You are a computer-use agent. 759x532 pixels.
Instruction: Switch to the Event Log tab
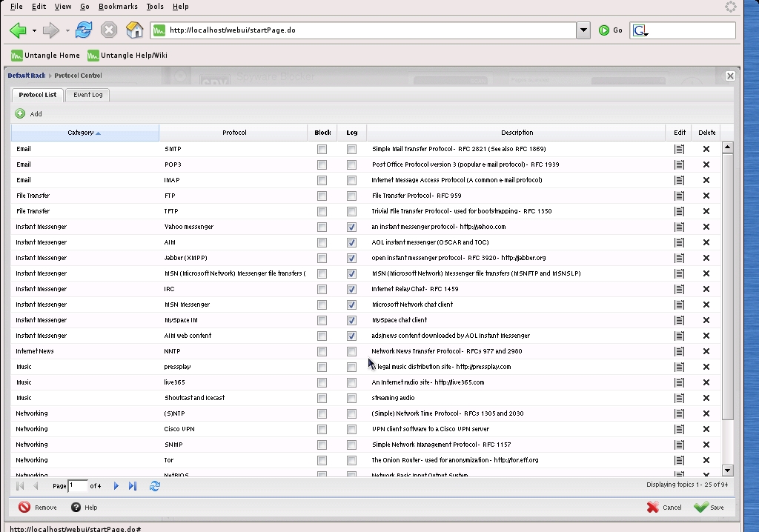pyautogui.click(x=87, y=95)
